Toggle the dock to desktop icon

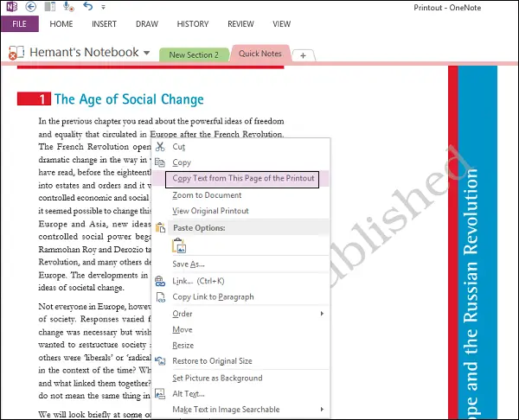tap(50, 6)
